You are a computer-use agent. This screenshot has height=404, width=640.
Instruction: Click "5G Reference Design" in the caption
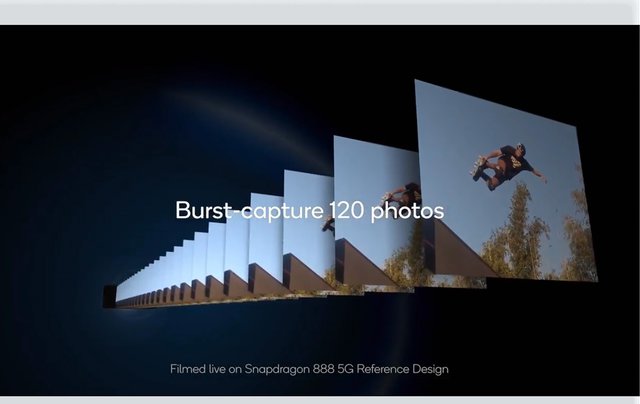click(405, 369)
